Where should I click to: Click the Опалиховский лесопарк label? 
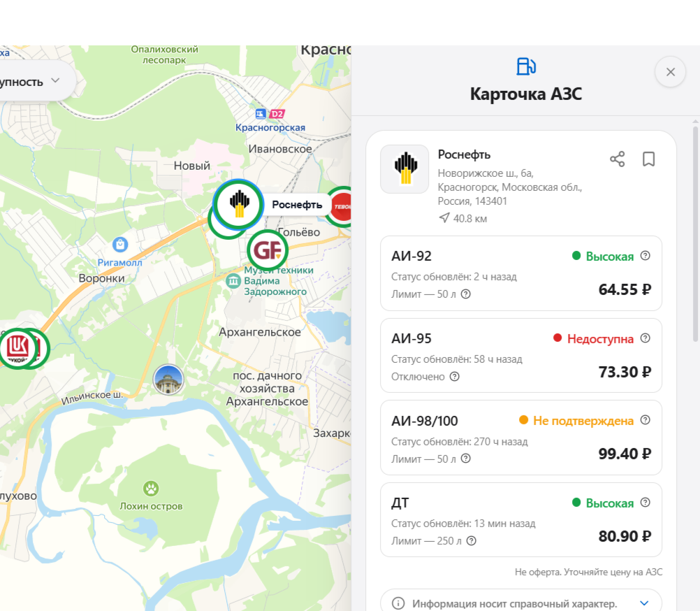(x=164, y=55)
